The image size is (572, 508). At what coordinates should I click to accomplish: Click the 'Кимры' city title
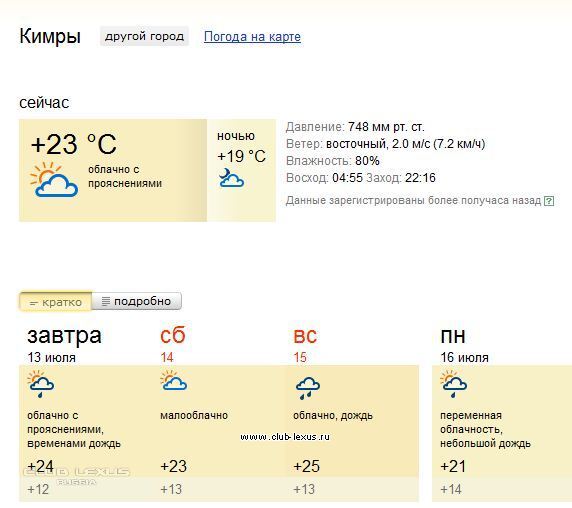click(50, 36)
